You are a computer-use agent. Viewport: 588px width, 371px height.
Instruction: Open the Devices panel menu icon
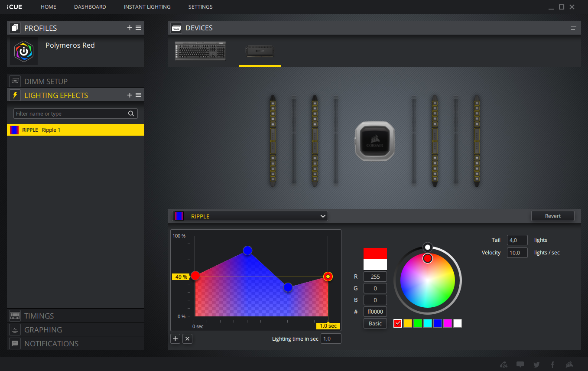pos(573,28)
